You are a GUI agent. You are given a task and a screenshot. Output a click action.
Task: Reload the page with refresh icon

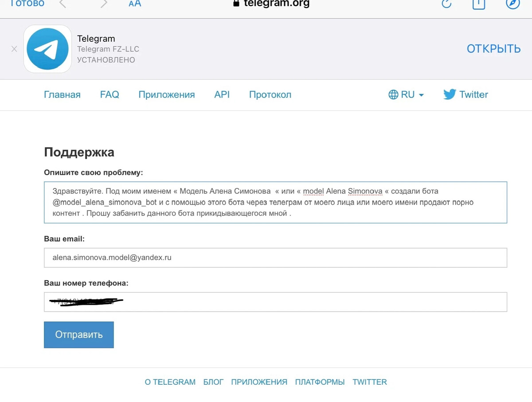[x=446, y=4]
